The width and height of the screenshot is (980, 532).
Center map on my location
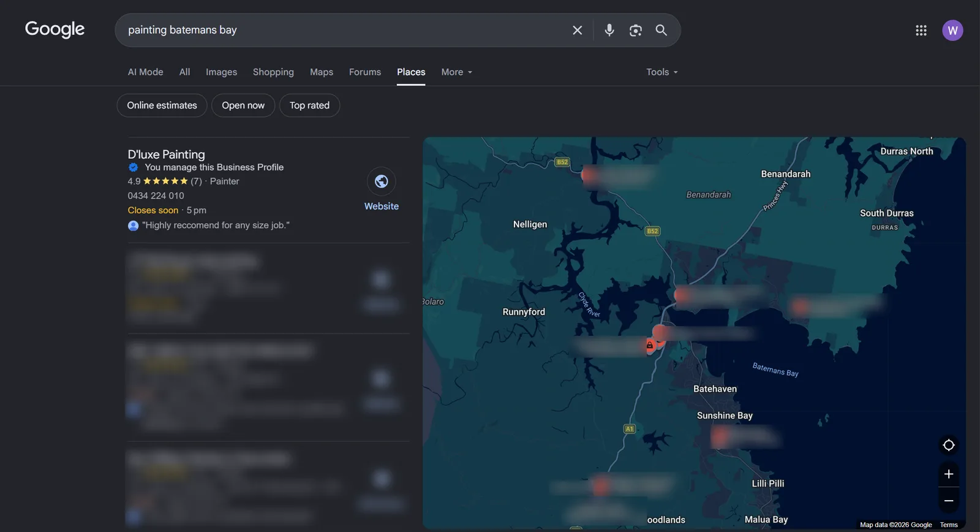949,445
